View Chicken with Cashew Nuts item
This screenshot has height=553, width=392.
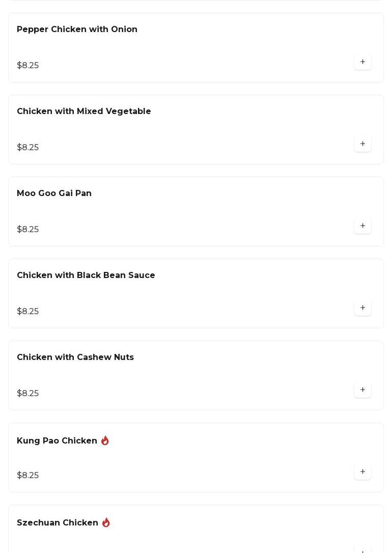[75, 357]
